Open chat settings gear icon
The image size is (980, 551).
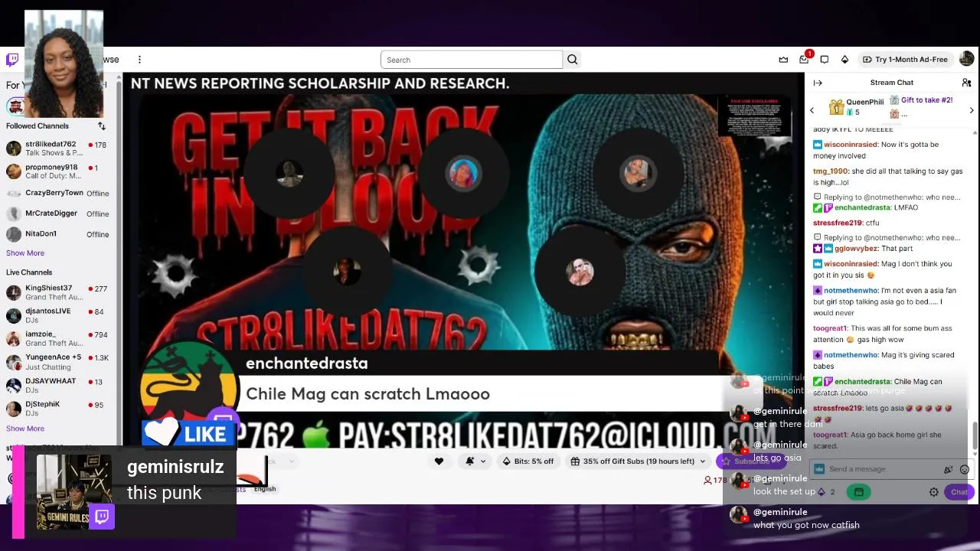tap(934, 492)
